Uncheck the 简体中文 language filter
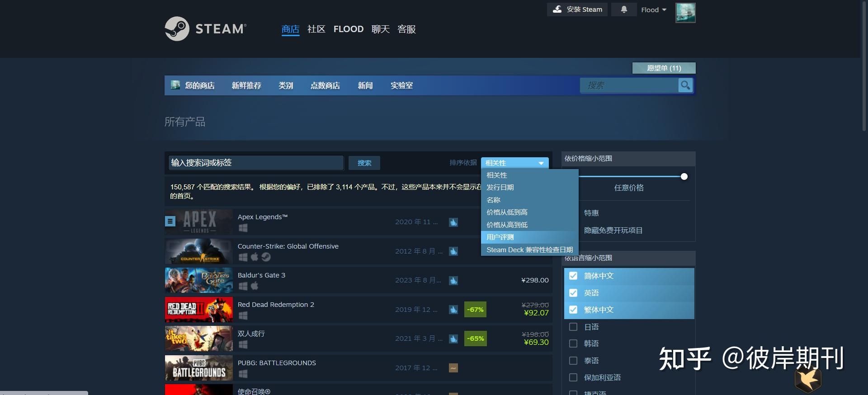 click(573, 276)
